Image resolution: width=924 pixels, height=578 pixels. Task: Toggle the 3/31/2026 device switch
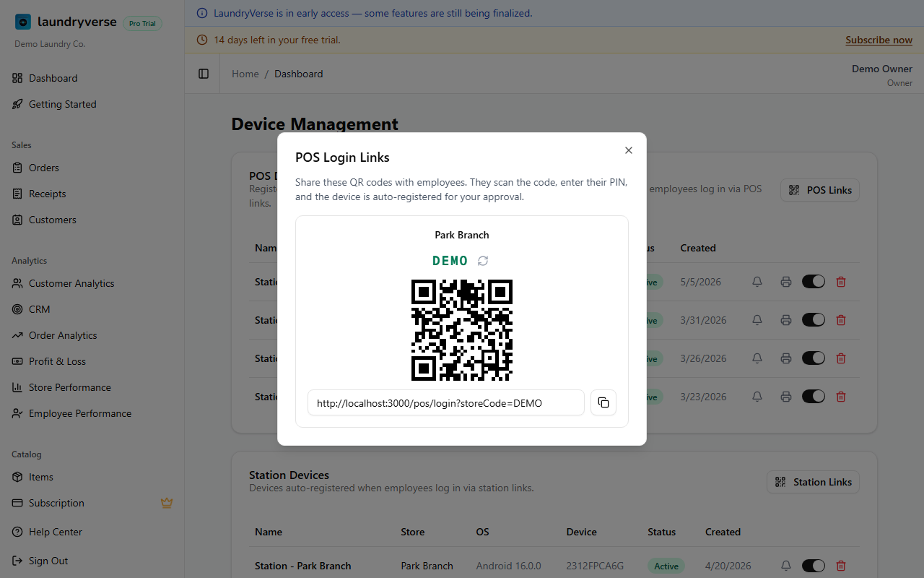click(x=814, y=320)
